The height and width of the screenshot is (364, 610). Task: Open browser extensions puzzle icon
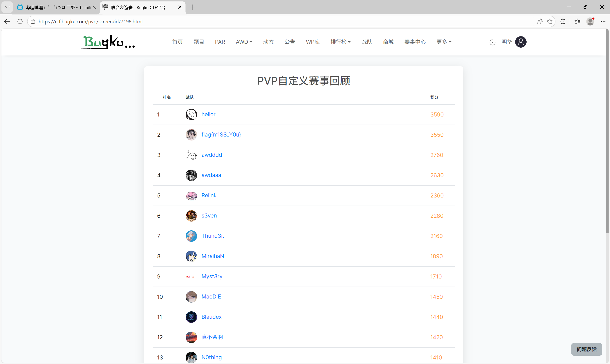(x=563, y=22)
